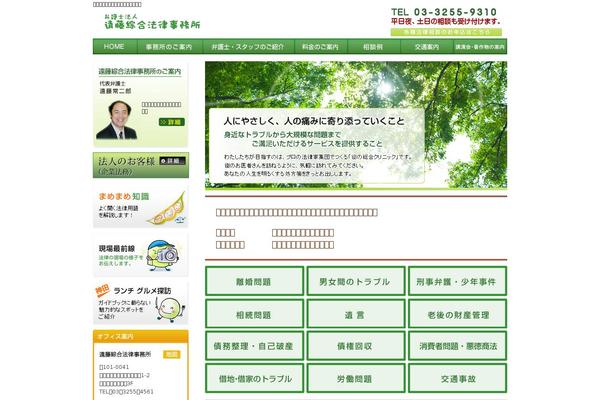Click the lawyer portrait photo
Viewport: 600px width, 400px height.
click(117, 120)
